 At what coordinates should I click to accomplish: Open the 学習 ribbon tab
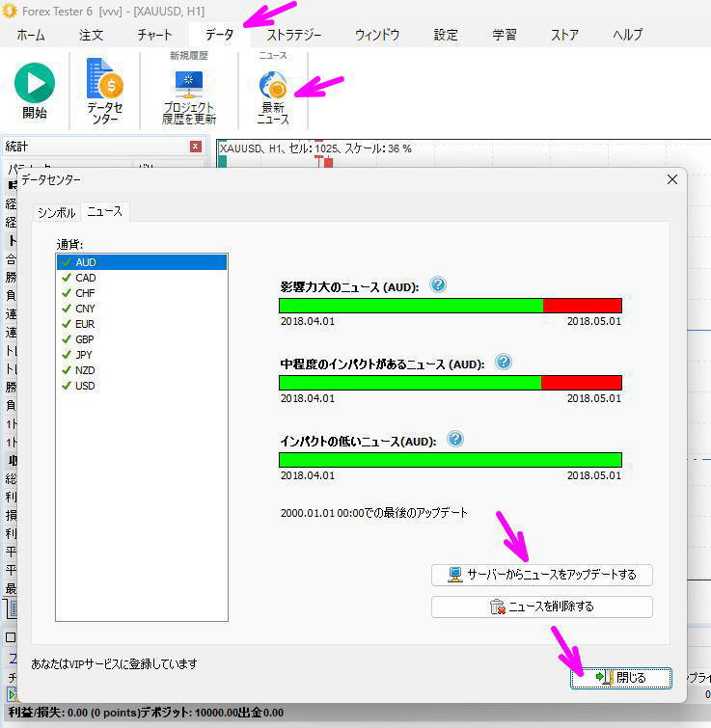[x=505, y=35]
